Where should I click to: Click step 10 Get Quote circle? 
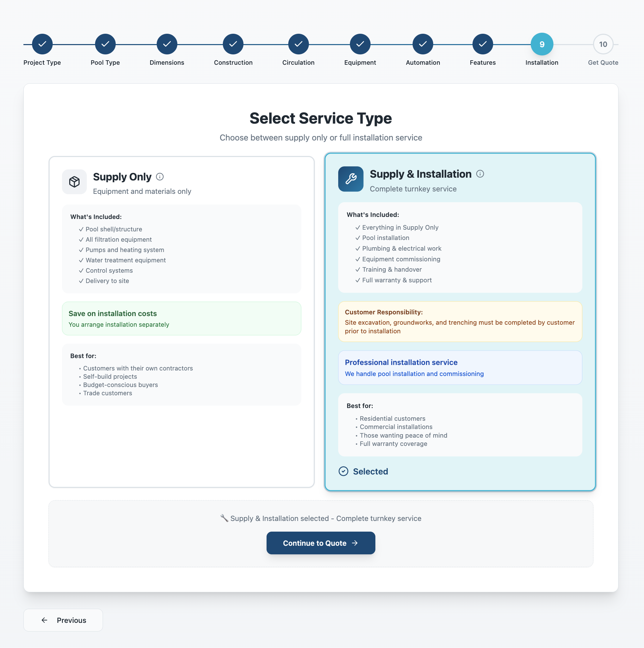pos(603,44)
